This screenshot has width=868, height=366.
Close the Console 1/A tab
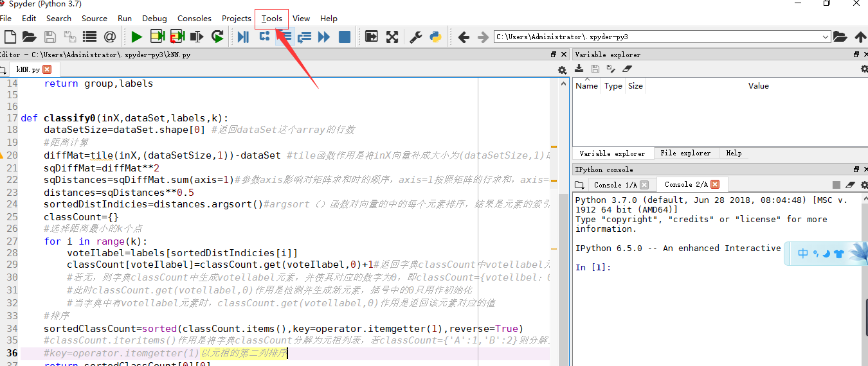click(x=644, y=185)
